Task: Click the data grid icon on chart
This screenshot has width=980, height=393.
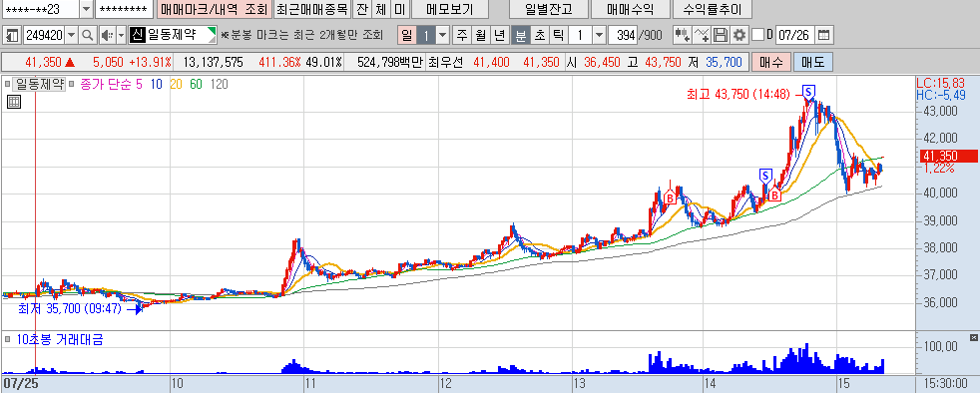Action: (x=14, y=103)
